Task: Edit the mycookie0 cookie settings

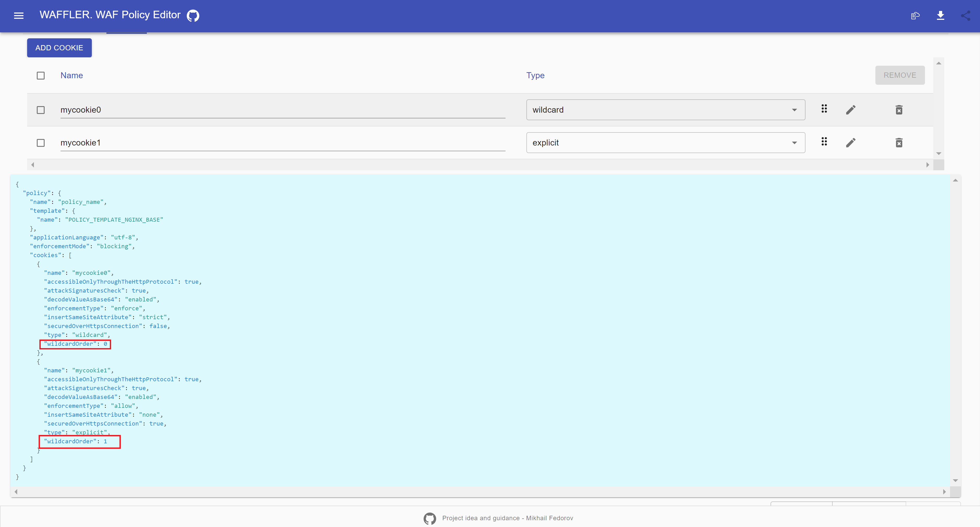Action: (x=851, y=110)
